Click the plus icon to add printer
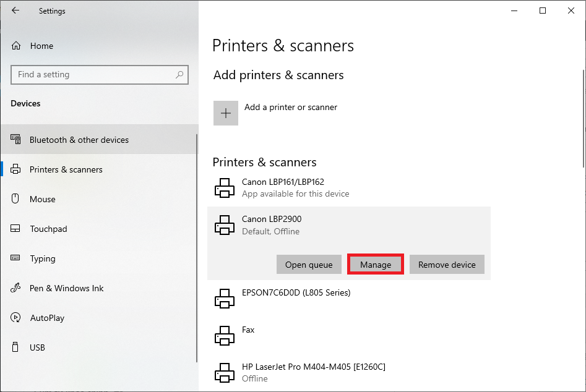Image resolution: width=586 pixels, height=392 pixels. (226, 113)
